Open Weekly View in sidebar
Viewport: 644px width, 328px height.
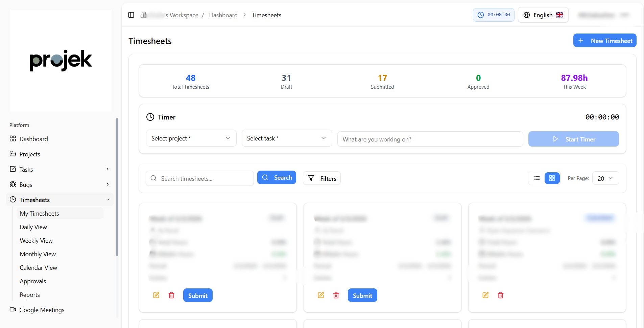pyautogui.click(x=36, y=241)
